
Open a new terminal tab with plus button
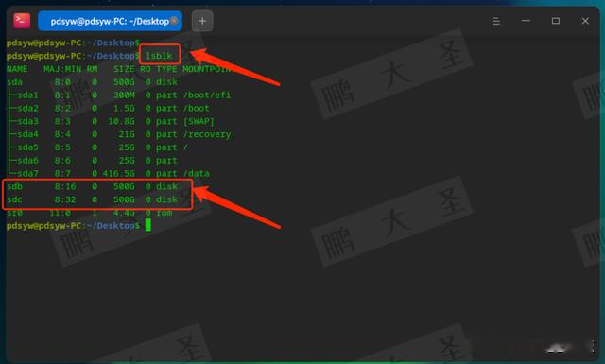(x=202, y=21)
